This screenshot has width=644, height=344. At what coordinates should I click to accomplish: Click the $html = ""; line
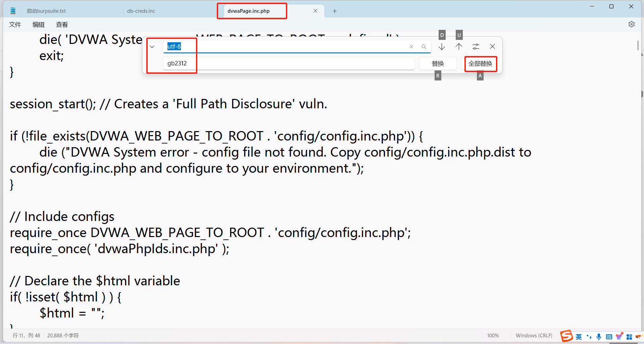point(72,313)
